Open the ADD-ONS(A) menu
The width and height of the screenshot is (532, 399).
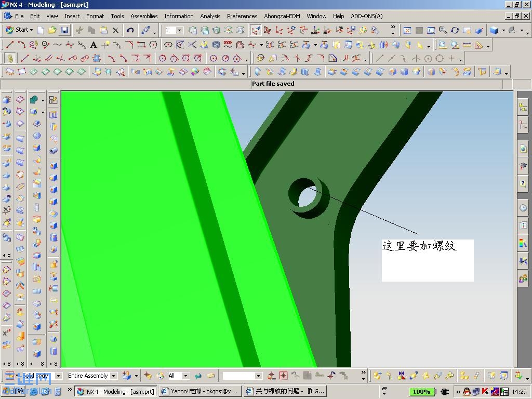[x=366, y=16]
